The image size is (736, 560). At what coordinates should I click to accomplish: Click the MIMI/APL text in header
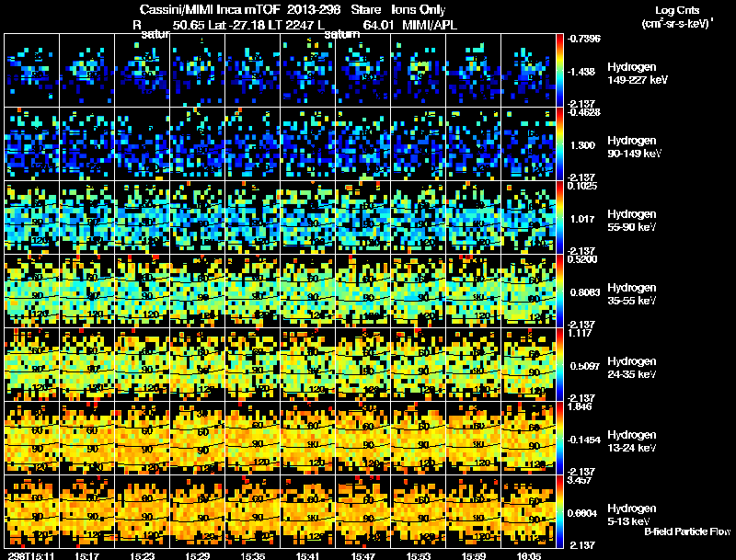(430, 25)
